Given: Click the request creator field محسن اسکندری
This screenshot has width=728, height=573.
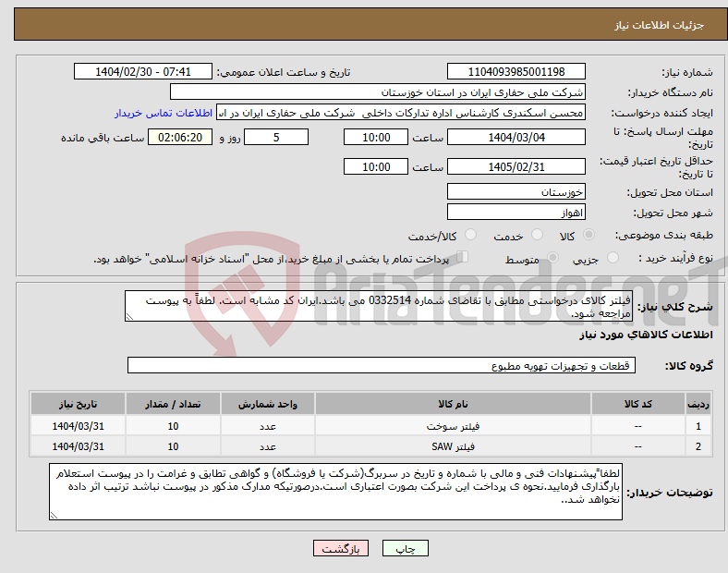Looking at the screenshot, I should pos(401,113).
